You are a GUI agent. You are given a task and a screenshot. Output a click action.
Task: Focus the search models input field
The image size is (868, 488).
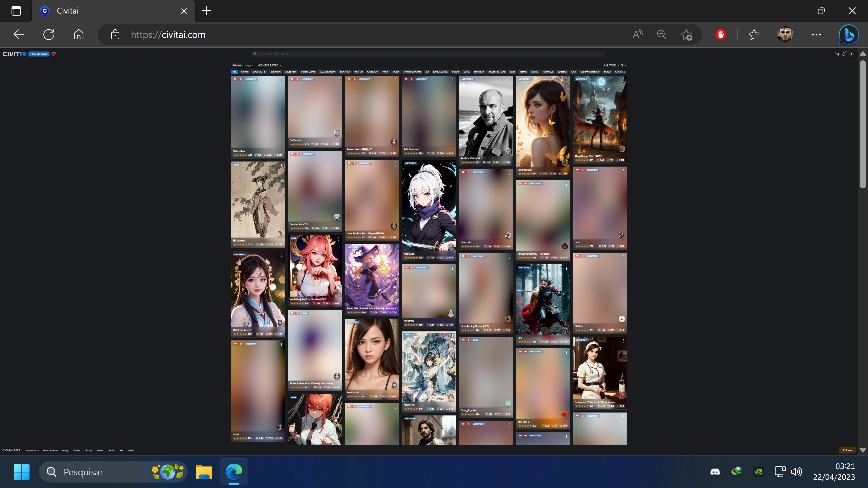click(428, 54)
